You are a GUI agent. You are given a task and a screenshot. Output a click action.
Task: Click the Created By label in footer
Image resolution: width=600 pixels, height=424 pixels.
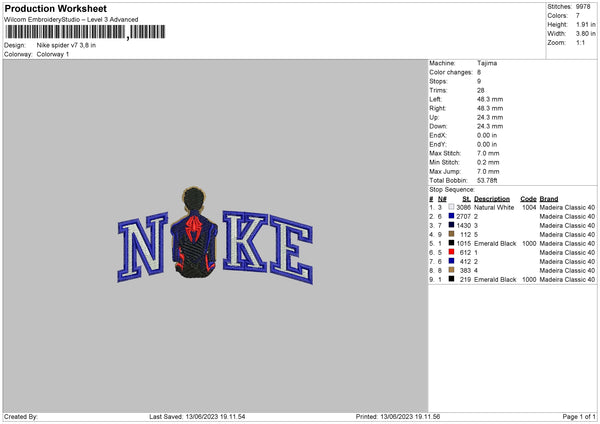tap(21, 416)
